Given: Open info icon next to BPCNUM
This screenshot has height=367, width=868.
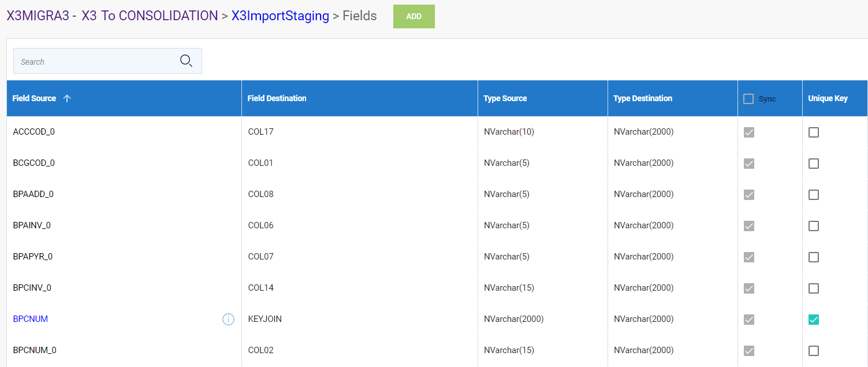Looking at the screenshot, I should pyautogui.click(x=228, y=319).
